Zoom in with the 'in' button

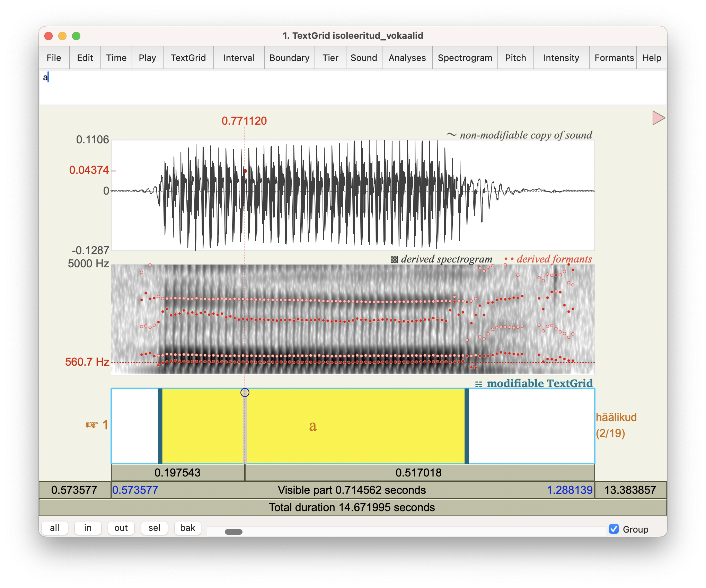click(x=88, y=528)
